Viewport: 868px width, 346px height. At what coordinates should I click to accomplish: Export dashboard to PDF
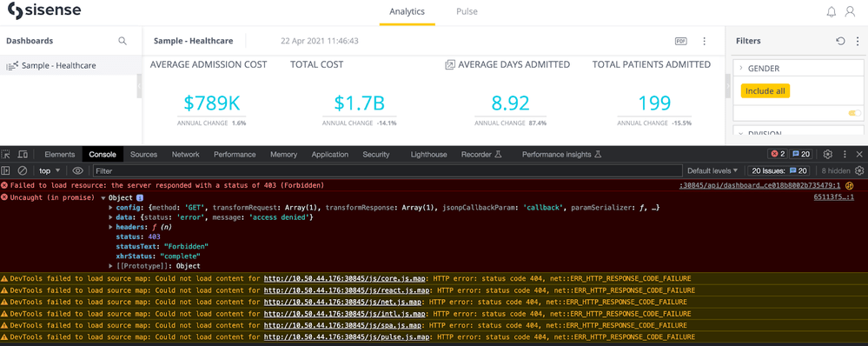[681, 41]
